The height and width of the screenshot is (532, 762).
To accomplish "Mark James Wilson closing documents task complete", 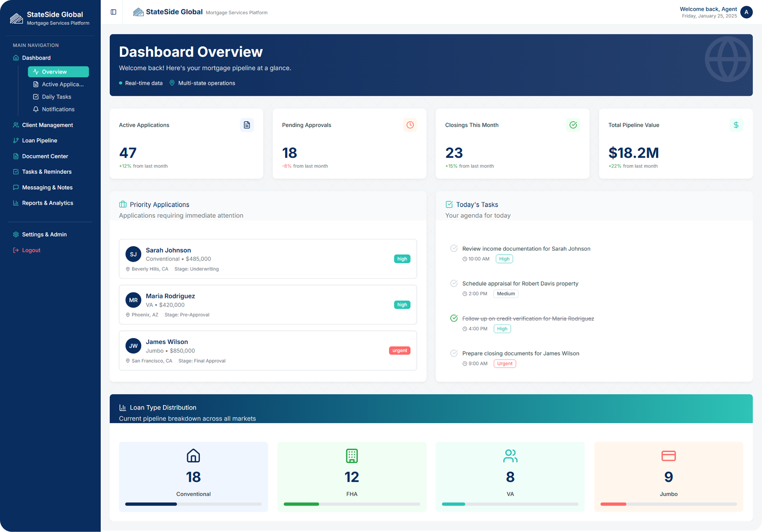I will click(x=454, y=353).
